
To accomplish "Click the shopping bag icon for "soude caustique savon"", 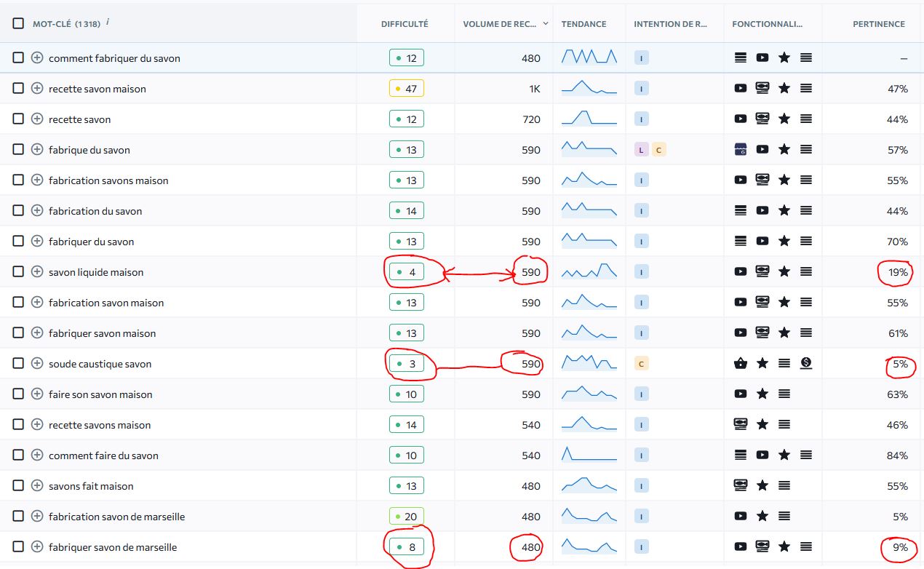I will 741,364.
